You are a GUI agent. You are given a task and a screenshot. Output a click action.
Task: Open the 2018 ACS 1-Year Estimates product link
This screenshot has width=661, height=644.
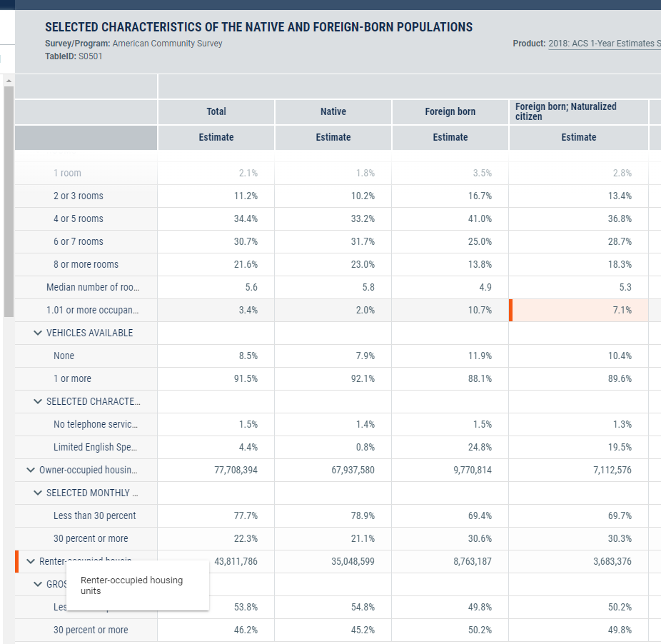pyautogui.click(x=604, y=44)
